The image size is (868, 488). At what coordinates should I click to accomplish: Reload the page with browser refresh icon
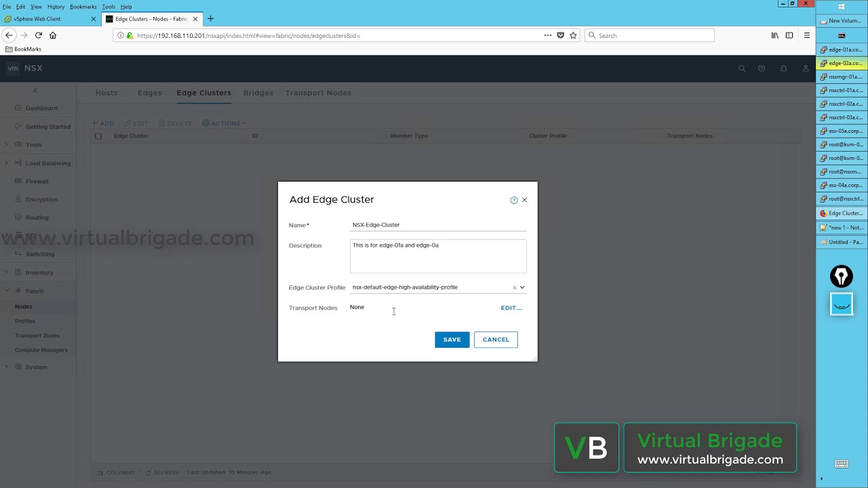pyautogui.click(x=39, y=35)
